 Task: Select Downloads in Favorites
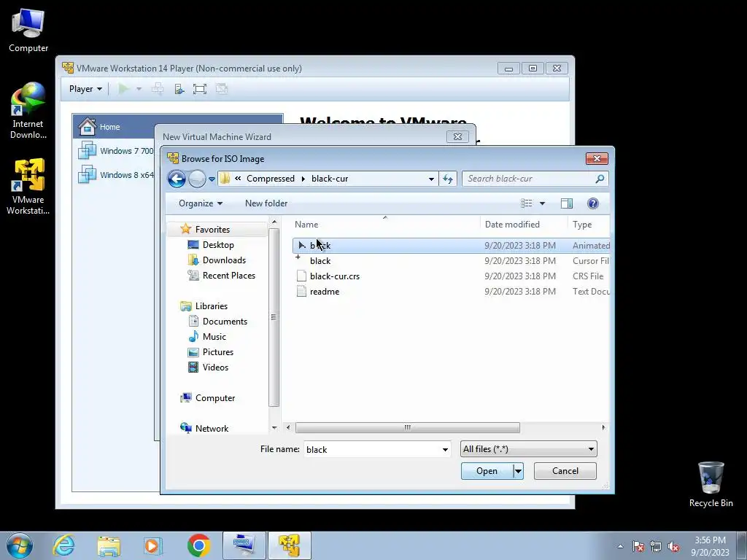[x=224, y=260]
